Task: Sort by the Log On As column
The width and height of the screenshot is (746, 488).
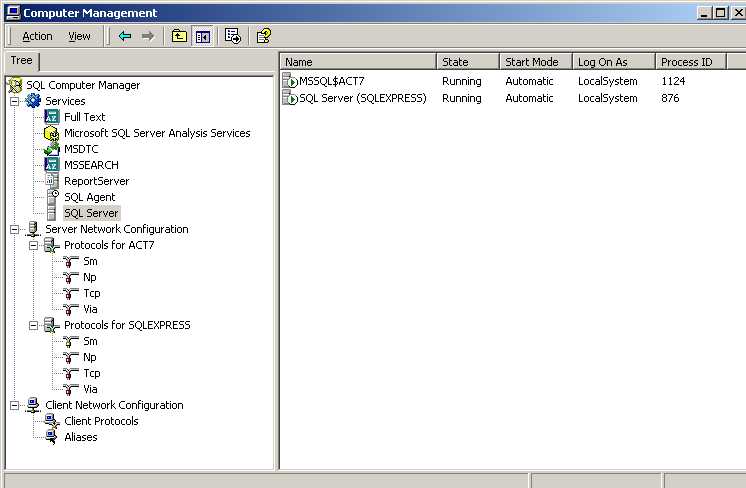Action: pos(614,62)
